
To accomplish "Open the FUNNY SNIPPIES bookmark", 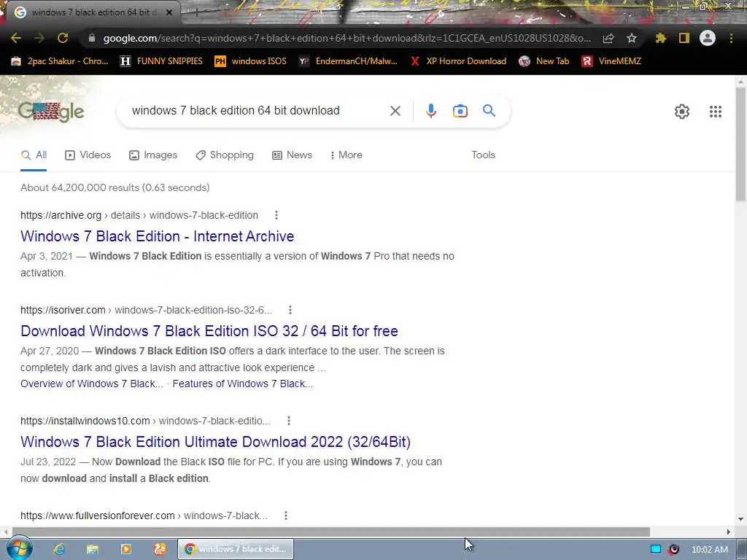I will (161, 61).
